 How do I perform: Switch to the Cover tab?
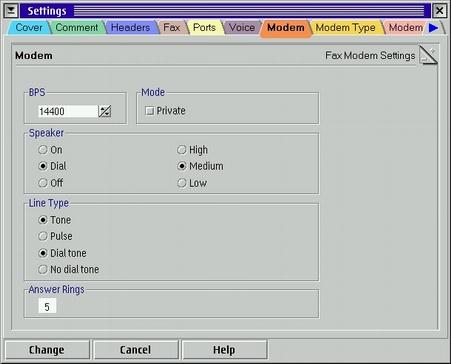click(x=29, y=27)
